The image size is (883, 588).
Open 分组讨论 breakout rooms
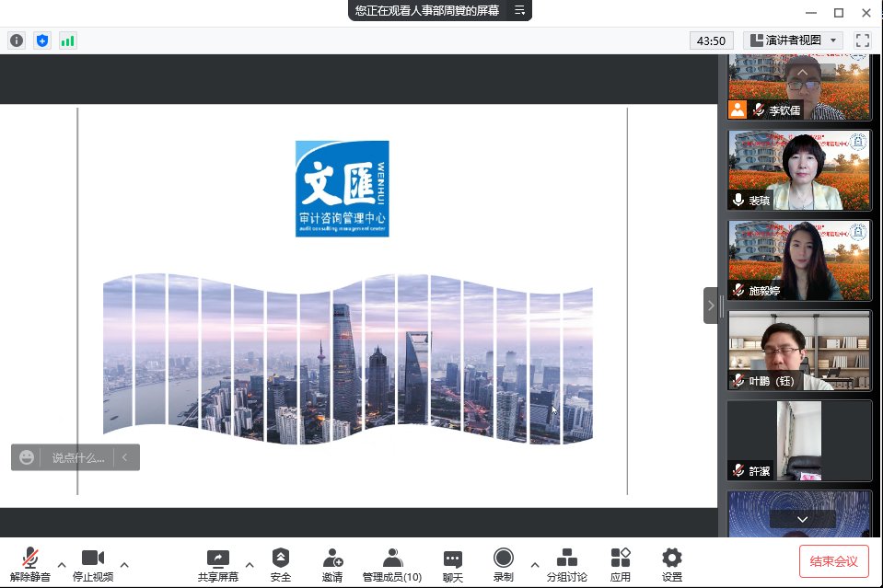click(567, 564)
